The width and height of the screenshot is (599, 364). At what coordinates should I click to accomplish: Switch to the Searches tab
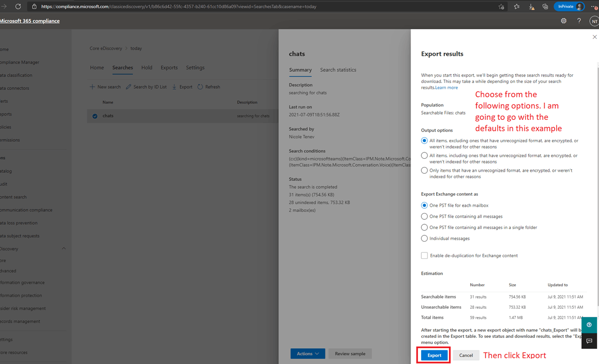(x=122, y=67)
